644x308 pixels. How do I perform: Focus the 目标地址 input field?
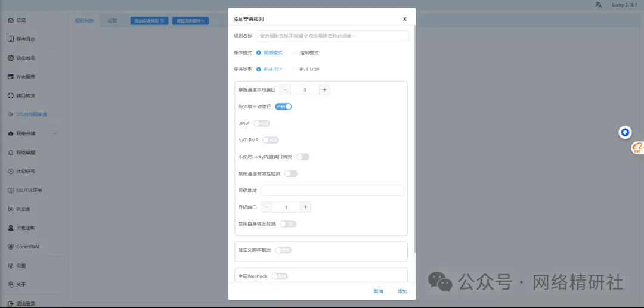click(x=333, y=190)
